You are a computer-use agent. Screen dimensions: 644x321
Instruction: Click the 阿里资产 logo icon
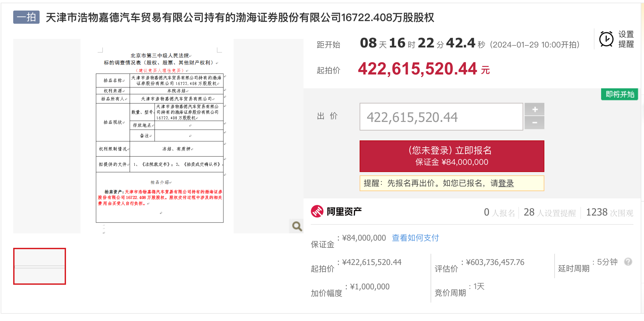tap(317, 211)
